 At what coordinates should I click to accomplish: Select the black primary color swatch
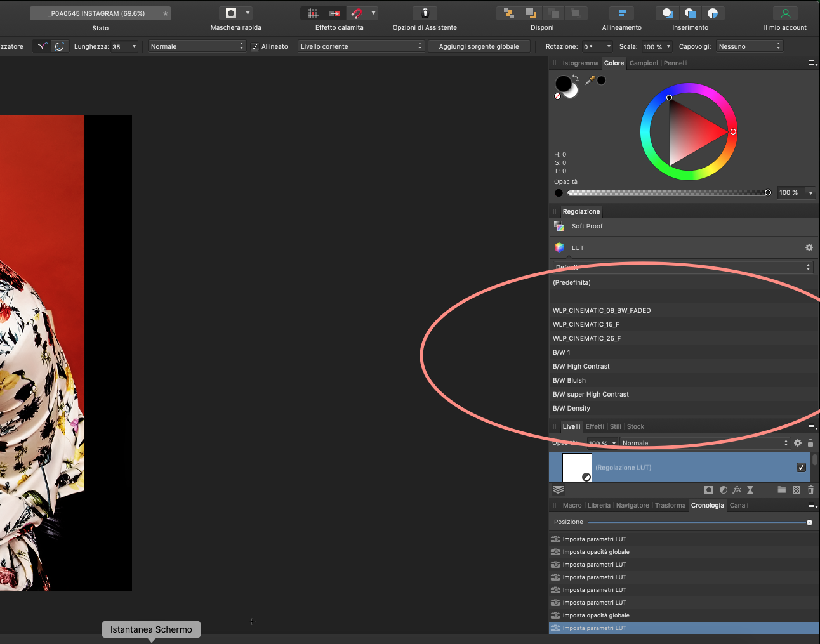coord(563,83)
